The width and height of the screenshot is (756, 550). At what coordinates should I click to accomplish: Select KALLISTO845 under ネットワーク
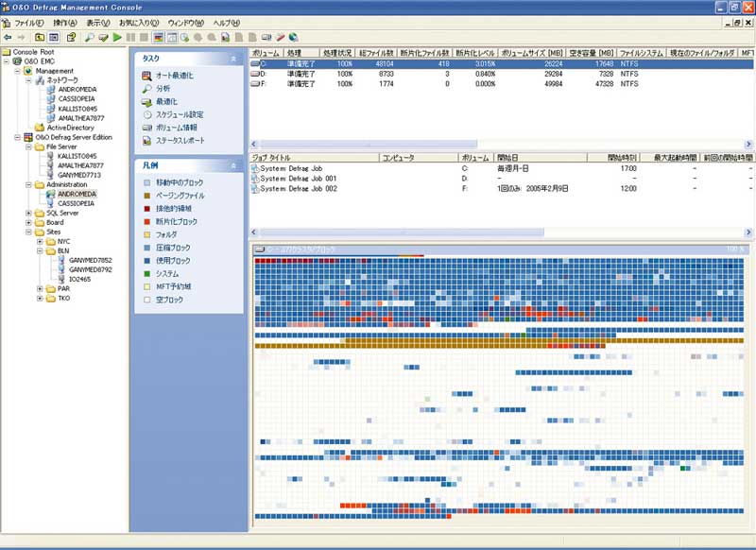pyautogui.click(x=77, y=109)
